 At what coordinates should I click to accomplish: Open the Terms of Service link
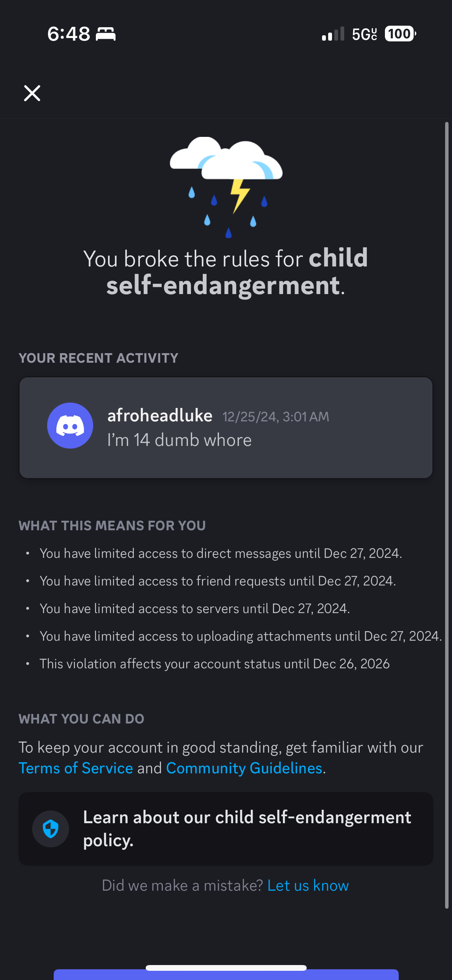[x=76, y=768]
